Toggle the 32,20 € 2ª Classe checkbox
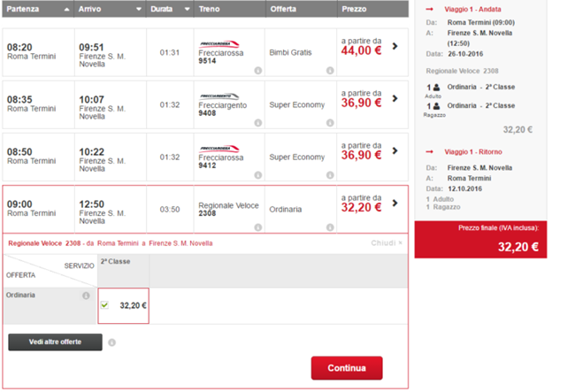Screen dimensions: 575x392 [x=106, y=305]
